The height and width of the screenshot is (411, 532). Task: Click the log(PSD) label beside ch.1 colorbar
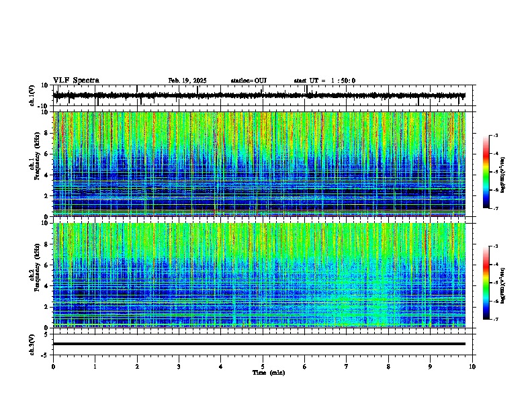[502, 175]
